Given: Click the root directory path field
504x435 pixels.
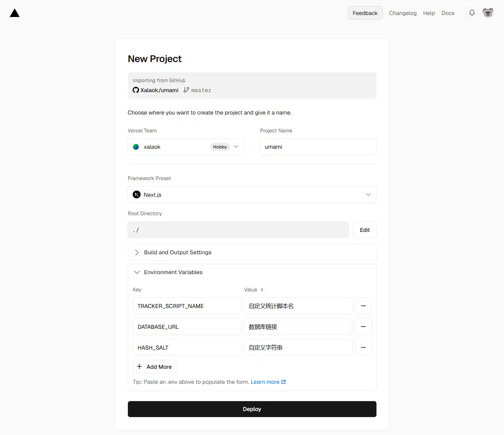Looking at the screenshot, I should tap(238, 230).
